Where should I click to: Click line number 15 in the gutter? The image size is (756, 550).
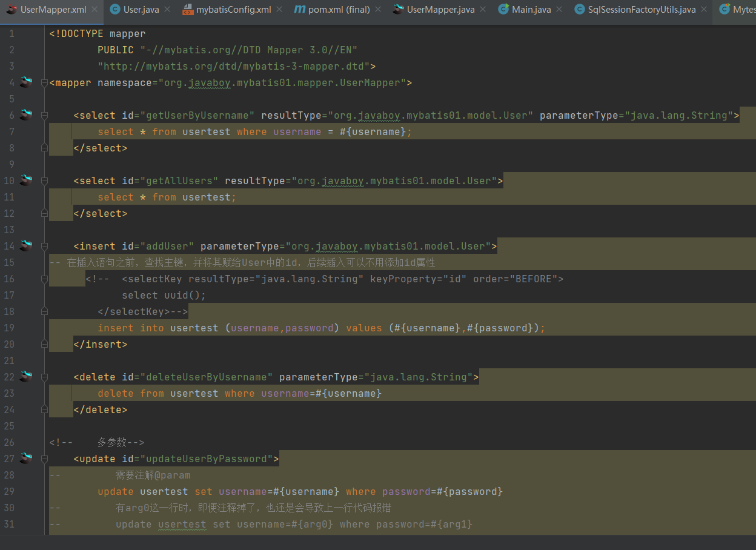(8, 262)
